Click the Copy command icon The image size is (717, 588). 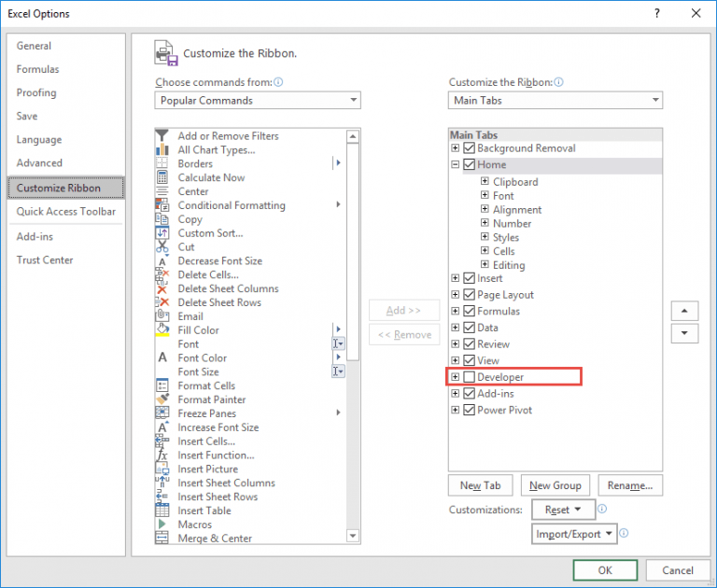tap(162, 219)
